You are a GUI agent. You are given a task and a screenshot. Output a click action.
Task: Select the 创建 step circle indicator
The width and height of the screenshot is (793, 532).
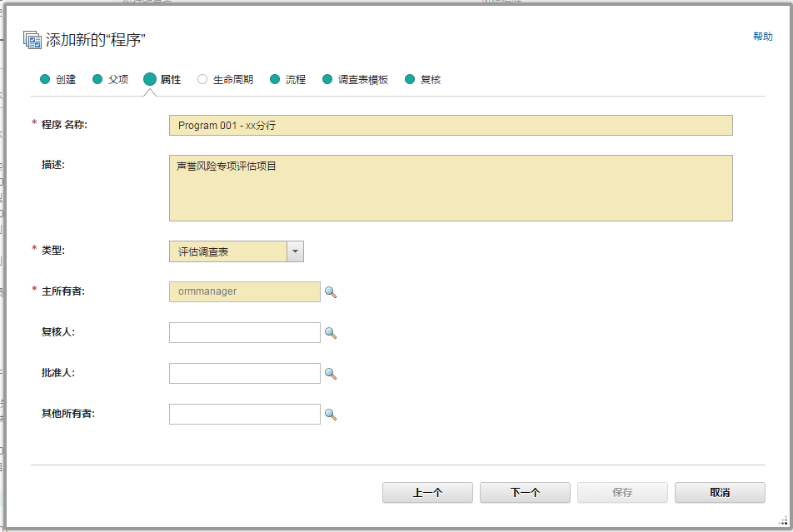(x=45, y=79)
